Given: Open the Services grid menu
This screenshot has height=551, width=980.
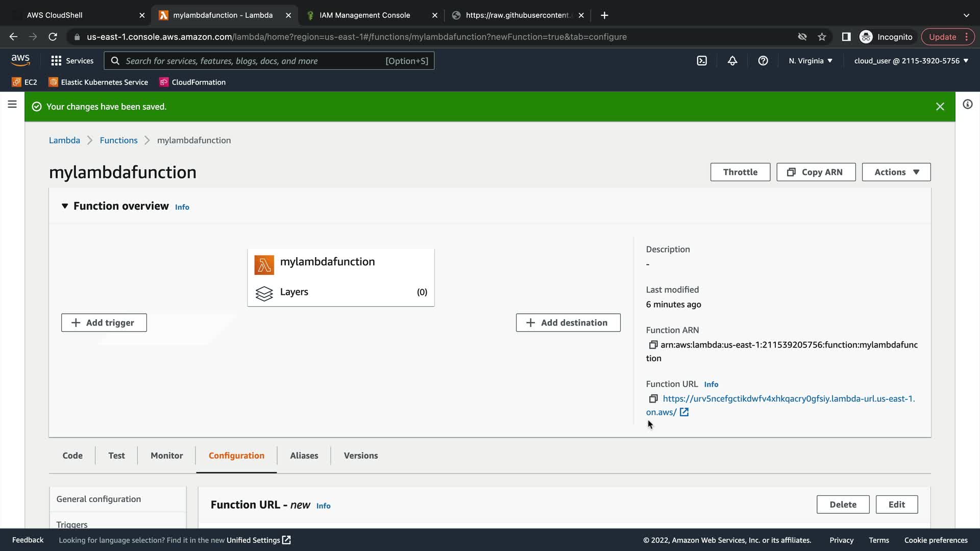Looking at the screenshot, I should (72, 61).
